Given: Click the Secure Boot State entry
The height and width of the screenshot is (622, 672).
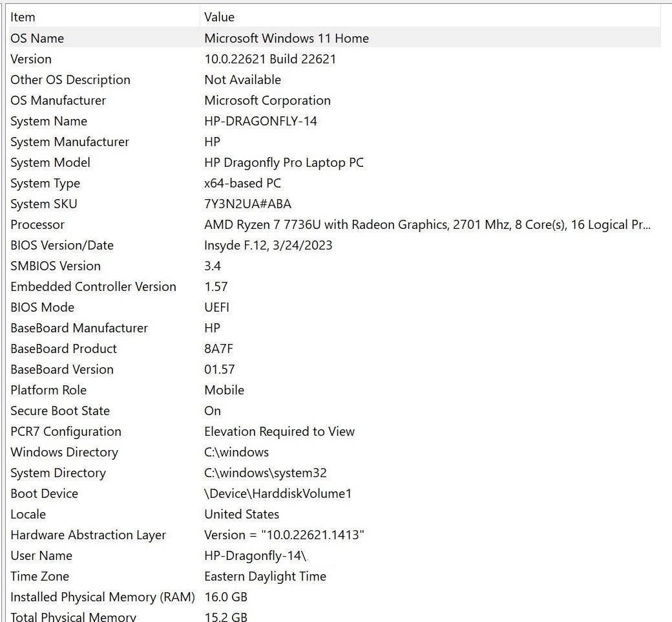Looking at the screenshot, I should click(x=60, y=411).
